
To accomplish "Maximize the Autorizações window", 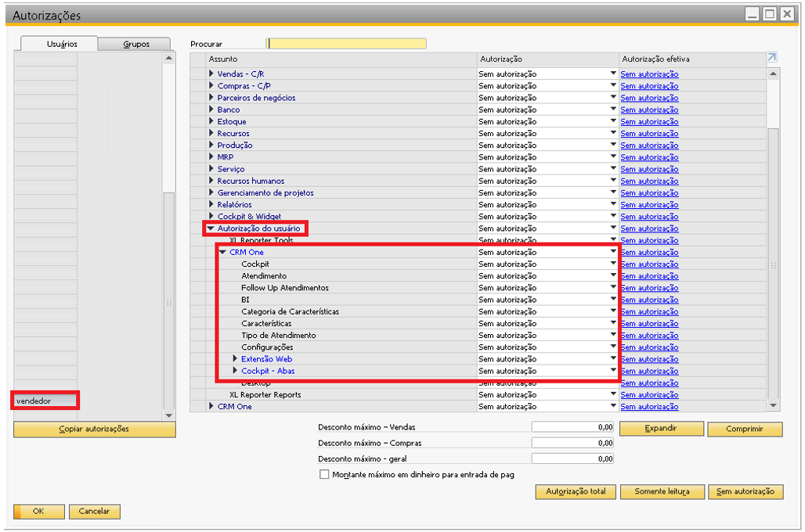I will pyautogui.click(x=770, y=14).
